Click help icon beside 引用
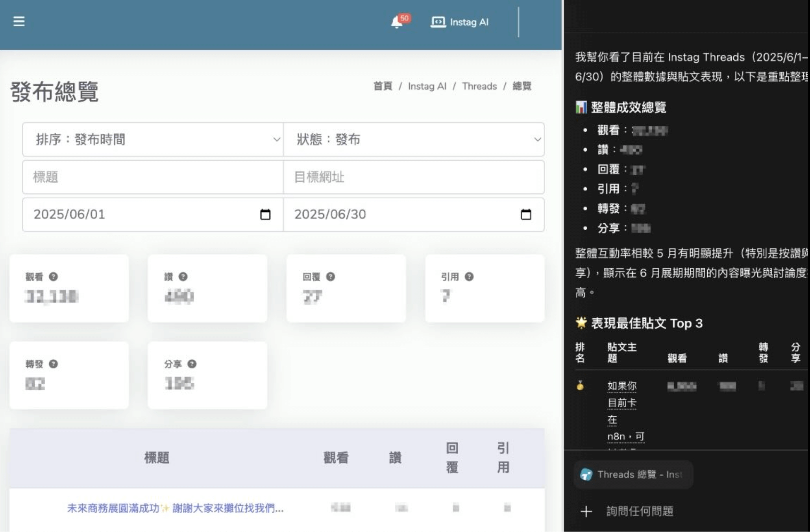 click(469, 277)
